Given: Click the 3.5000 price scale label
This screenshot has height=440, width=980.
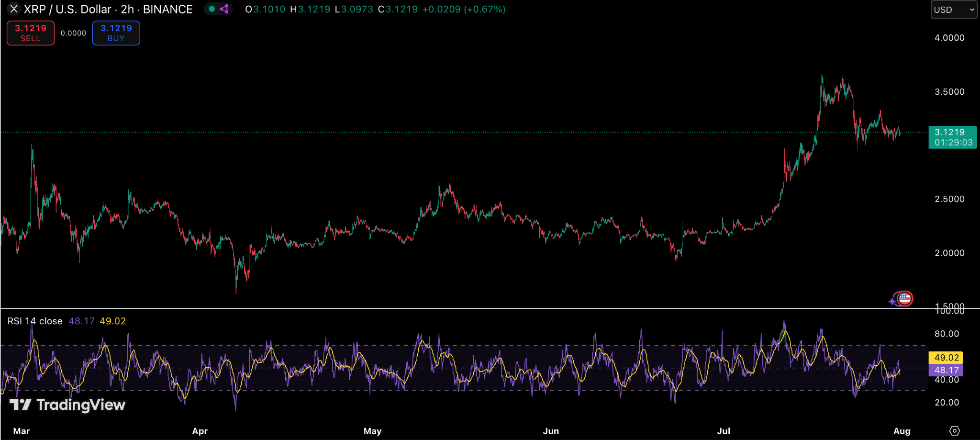Looking at the screenshot, I should click(950, 92).
